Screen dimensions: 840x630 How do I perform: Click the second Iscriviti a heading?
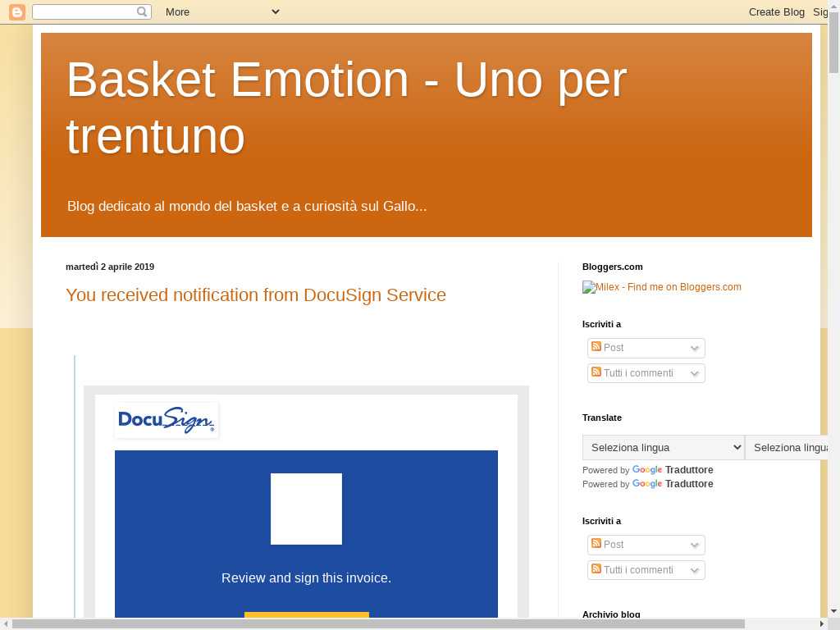[x=601, y=521]
